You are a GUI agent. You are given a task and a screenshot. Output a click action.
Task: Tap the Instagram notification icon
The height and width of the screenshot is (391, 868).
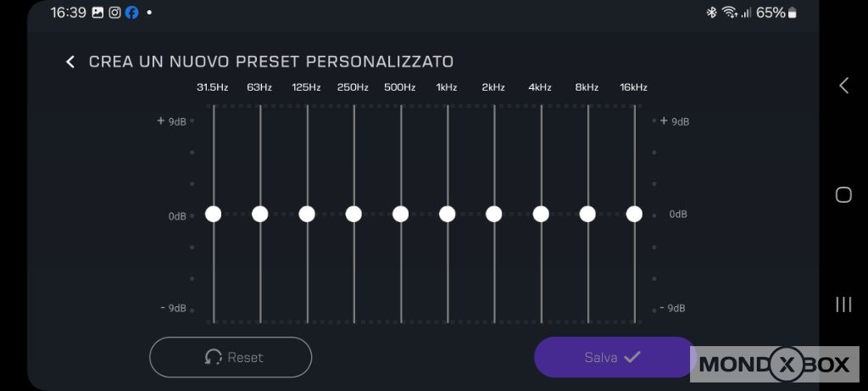(x=114, y=13)
